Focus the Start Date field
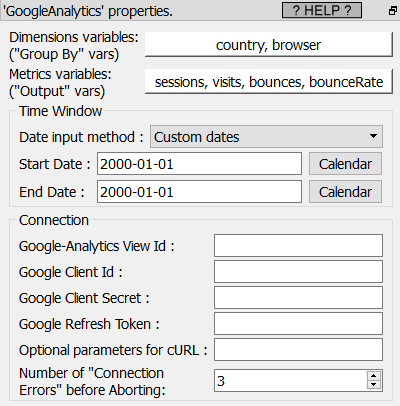The width and height of the screenshot is (400, 406). tap(199, 164)
